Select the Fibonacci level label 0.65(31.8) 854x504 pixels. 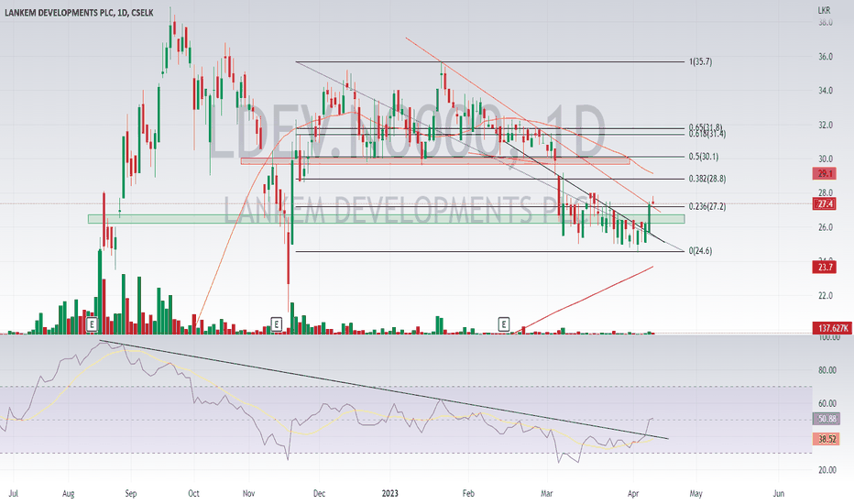coord(706,127)
